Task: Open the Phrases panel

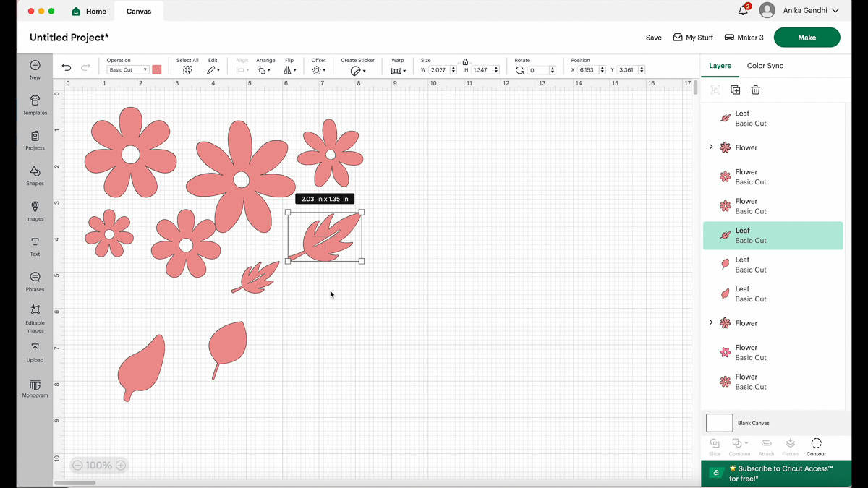Action: (x=35, y=278)
